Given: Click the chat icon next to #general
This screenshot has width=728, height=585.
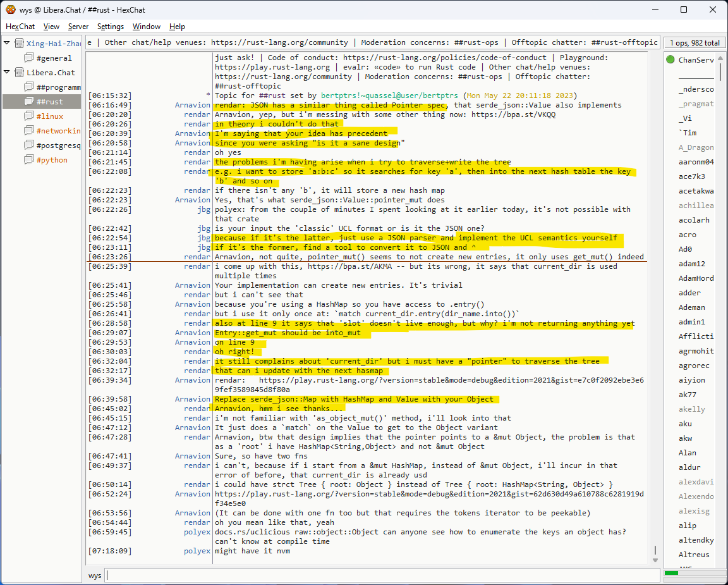Looking at the screenshot, I should (28, 58).
